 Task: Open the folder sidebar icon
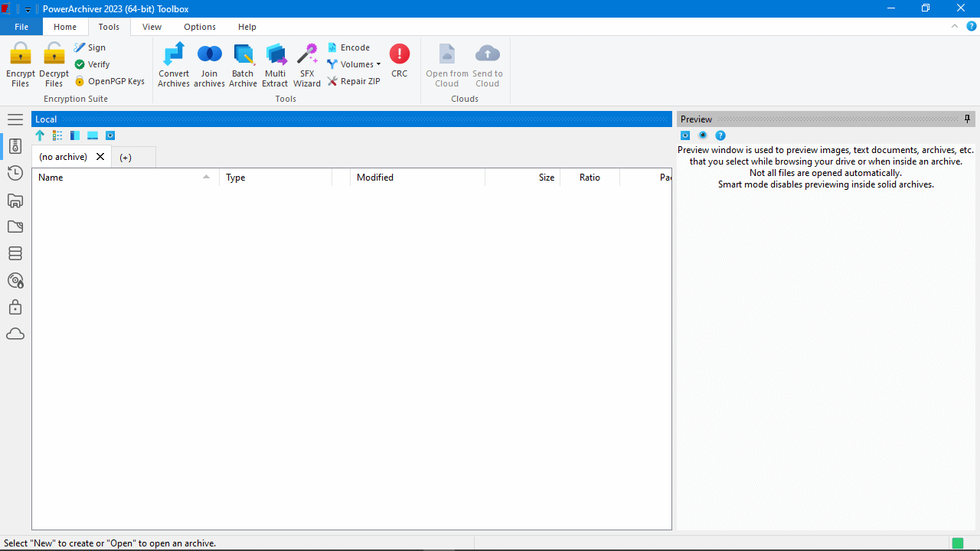pos(15,227)
